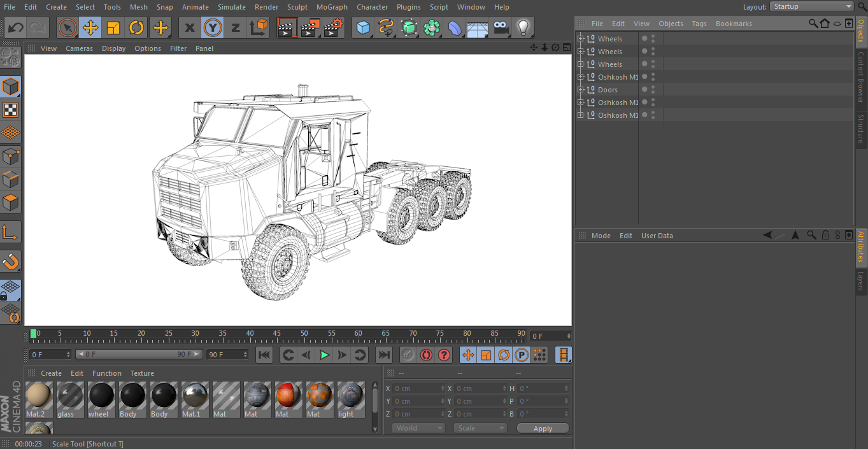Open the Light object icon
Viewport: 868px width, 449px height.
point(523,27)
